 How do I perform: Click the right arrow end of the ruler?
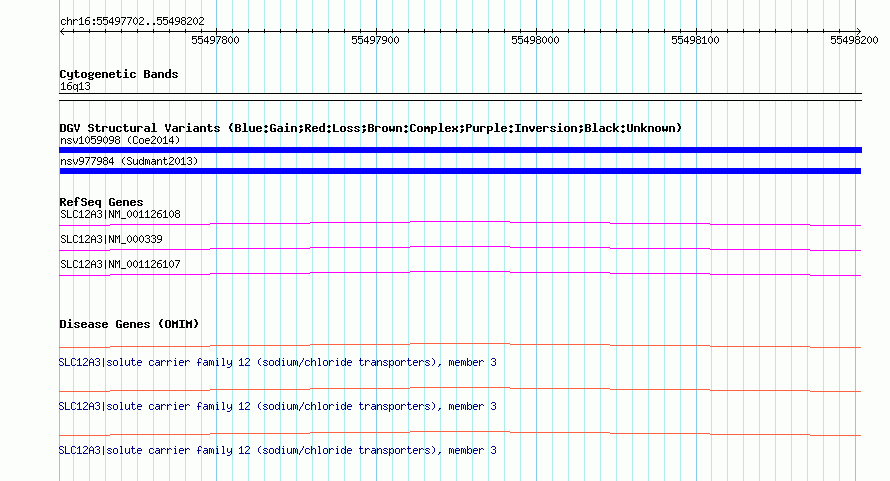(x=858, y=32)
